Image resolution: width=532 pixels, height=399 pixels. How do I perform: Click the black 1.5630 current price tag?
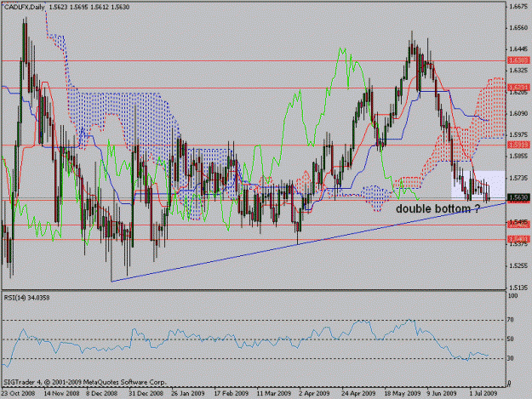pos(518,197)
